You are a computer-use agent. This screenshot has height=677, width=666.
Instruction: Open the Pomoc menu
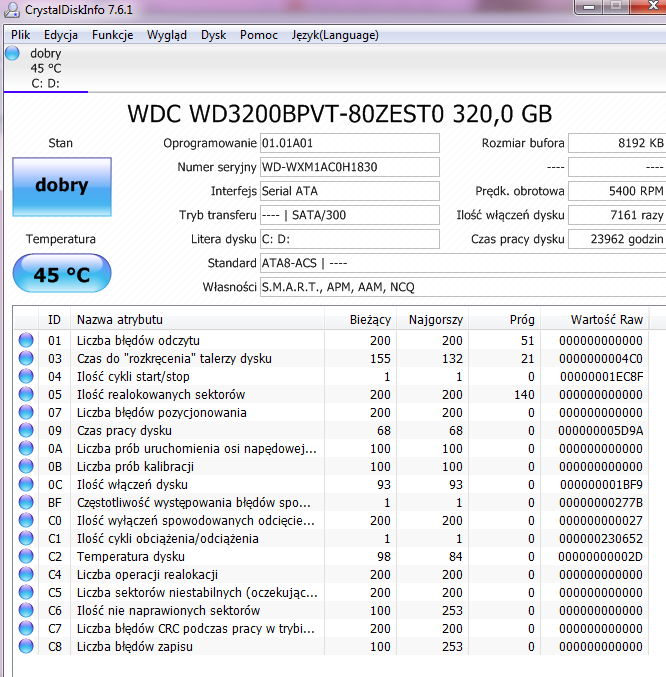point(259,35)
